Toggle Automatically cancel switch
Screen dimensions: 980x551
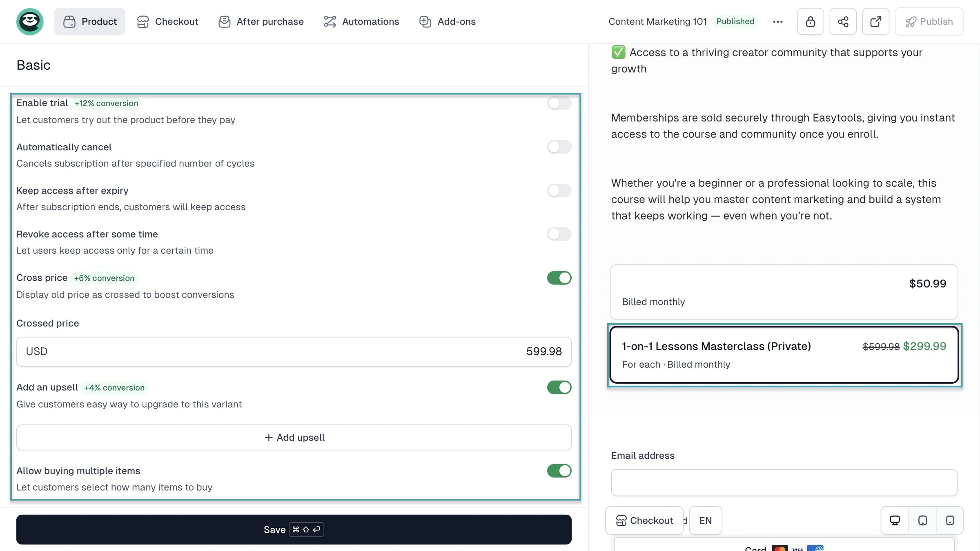[x=559, y=147]
